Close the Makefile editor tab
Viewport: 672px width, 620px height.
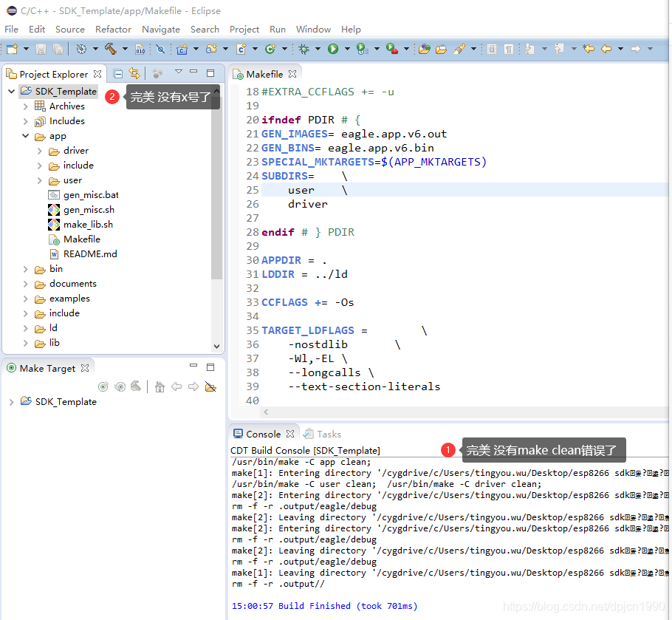click(x=292, y=74)
